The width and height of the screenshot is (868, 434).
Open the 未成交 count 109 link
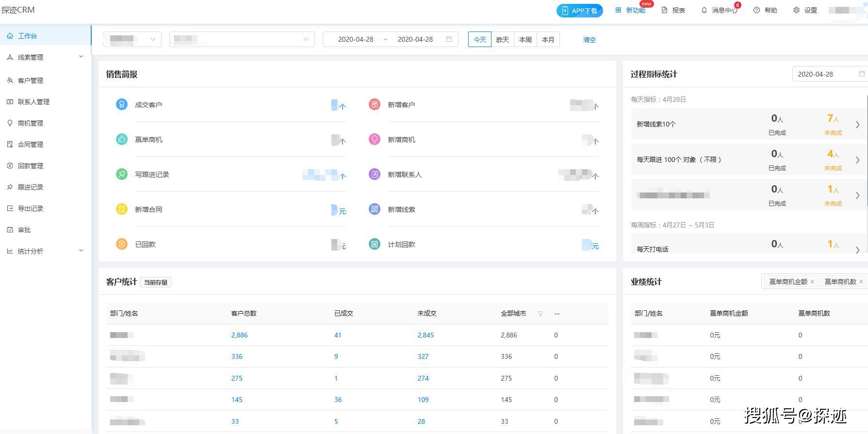tap(423, 400)
